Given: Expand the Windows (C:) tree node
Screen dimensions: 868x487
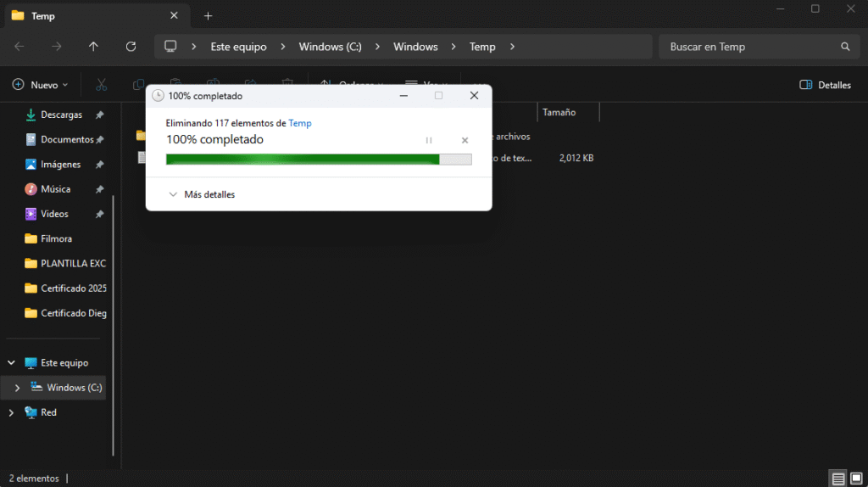Looking at the screenshot, I should [17, 388].
